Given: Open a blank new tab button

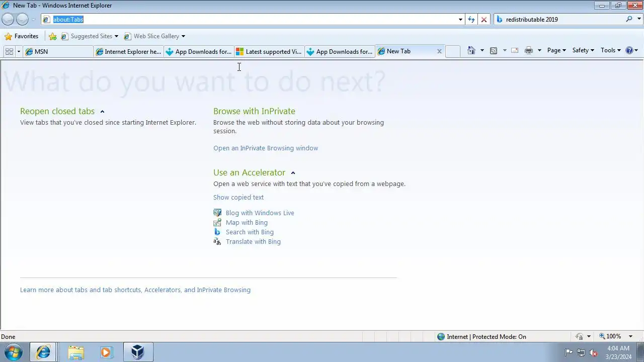Looking at the screenshot, I should [x=453, y=51].
